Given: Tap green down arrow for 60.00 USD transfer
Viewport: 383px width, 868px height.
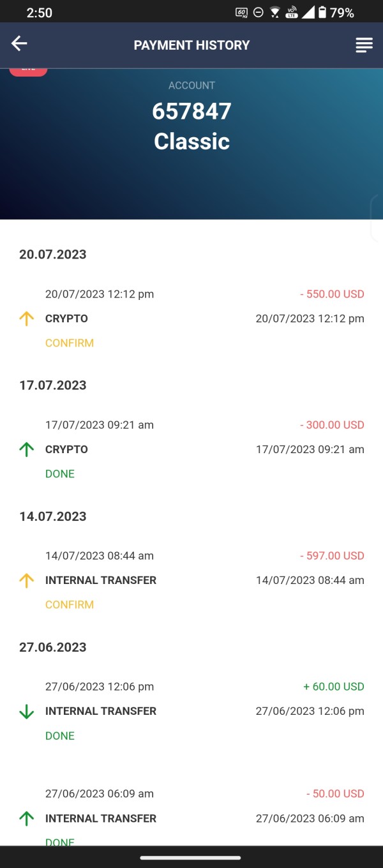Looking at the screenshot, I should pos(26,711).
